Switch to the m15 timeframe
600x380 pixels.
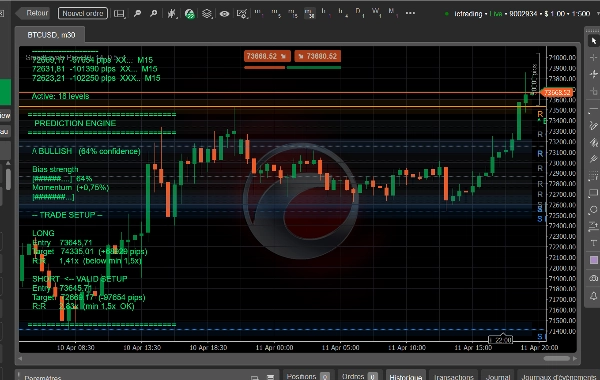click(x=293, y=13)
